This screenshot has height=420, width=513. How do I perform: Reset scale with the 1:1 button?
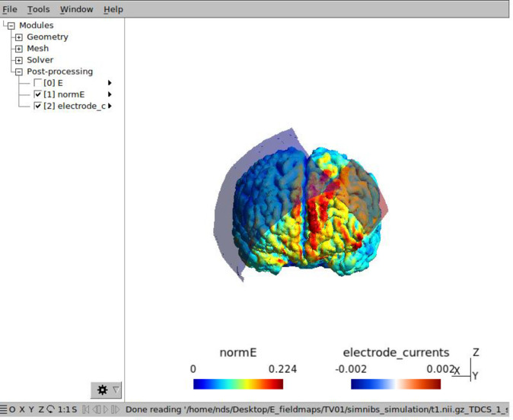[x=63, y=409]
